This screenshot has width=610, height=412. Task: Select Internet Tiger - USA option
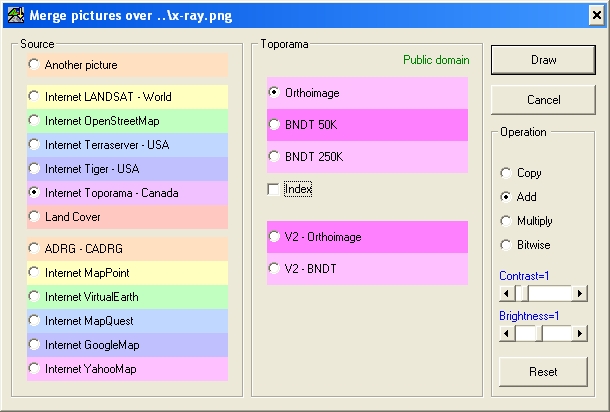click(x=127, y=169)
